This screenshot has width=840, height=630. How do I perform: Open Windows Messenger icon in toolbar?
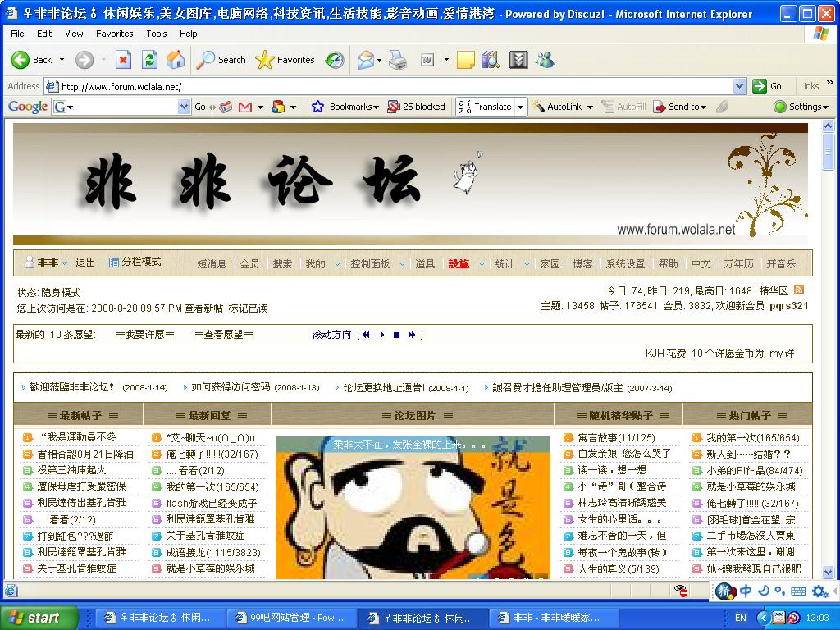tap(545, 60)
